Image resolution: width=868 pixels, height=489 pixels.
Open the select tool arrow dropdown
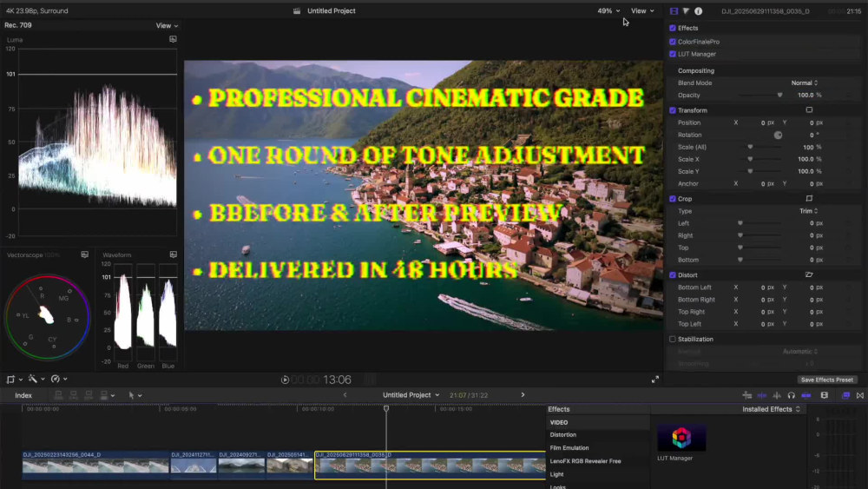pyautogui.click(x=135, y=395)
